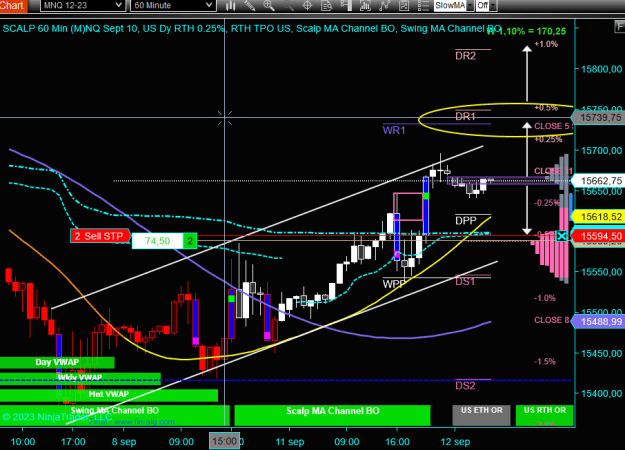
Task: Toggle the crosshair cursor tool
Action: [x=307, y=5]
